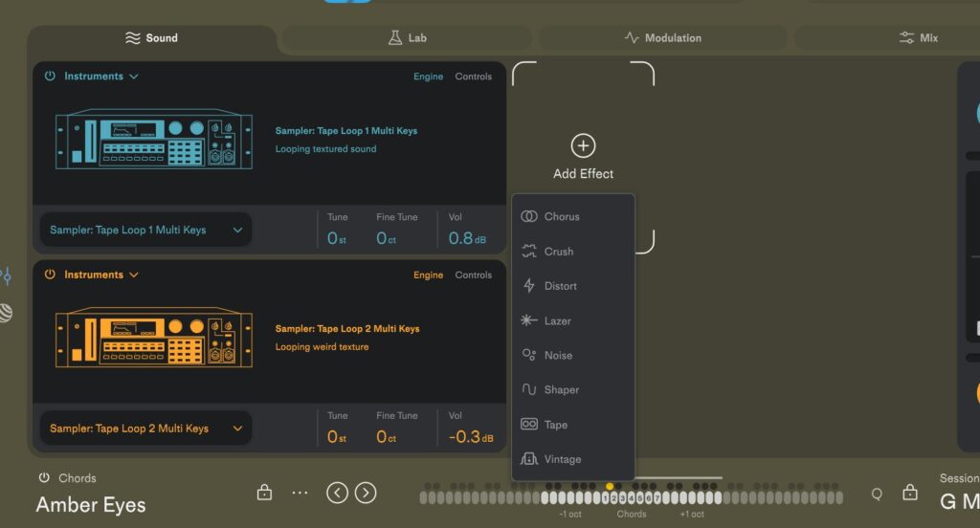This screenshot has height=528, width=980.
Task: Expand the blue Instruments chevron menu
Action: pyautogui.click(x=134, y=77)
